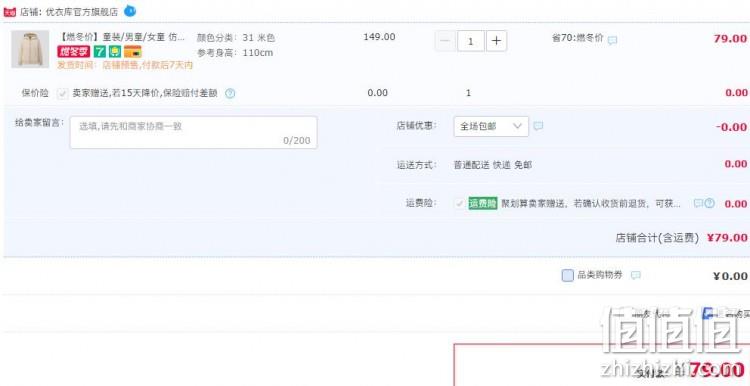Click the green 运费险 badge

[483, 203]
